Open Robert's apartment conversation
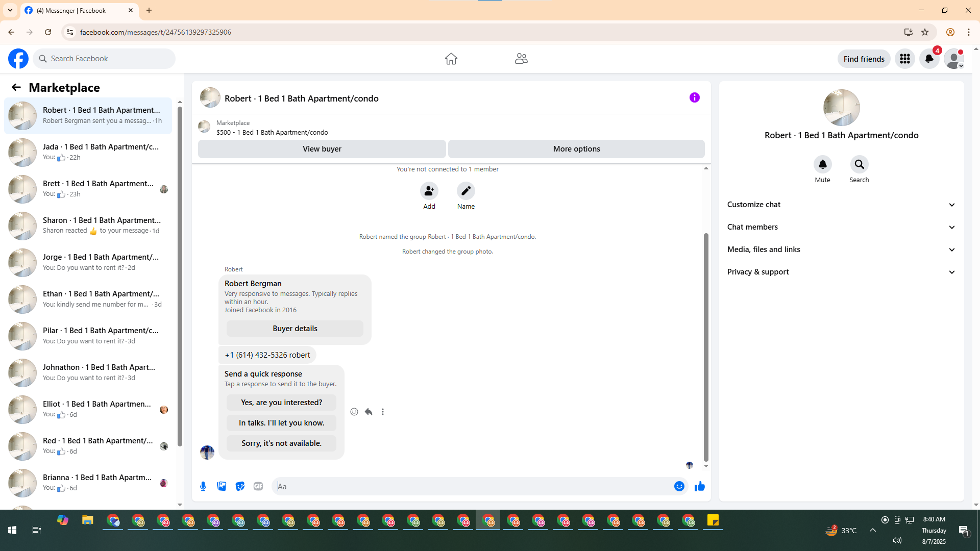 pos(88,116)
